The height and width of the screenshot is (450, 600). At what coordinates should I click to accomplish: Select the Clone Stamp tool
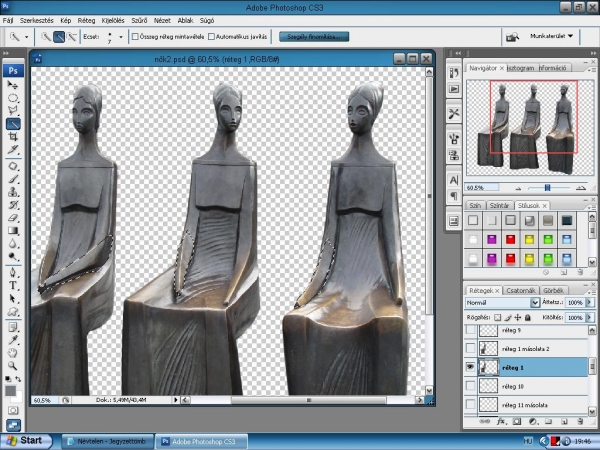click(x=13, y=192)
